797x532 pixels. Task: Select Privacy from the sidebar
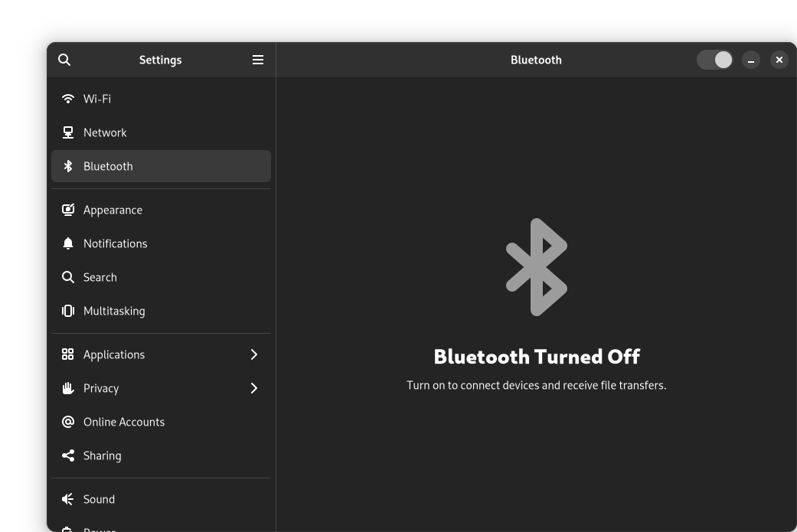pos(101,388)
